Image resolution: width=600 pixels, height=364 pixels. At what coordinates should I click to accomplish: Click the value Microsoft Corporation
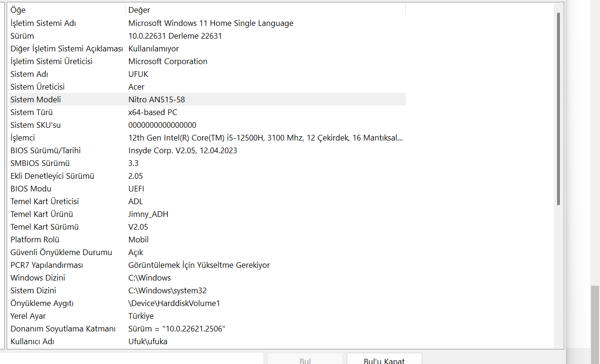click(168, 61)
